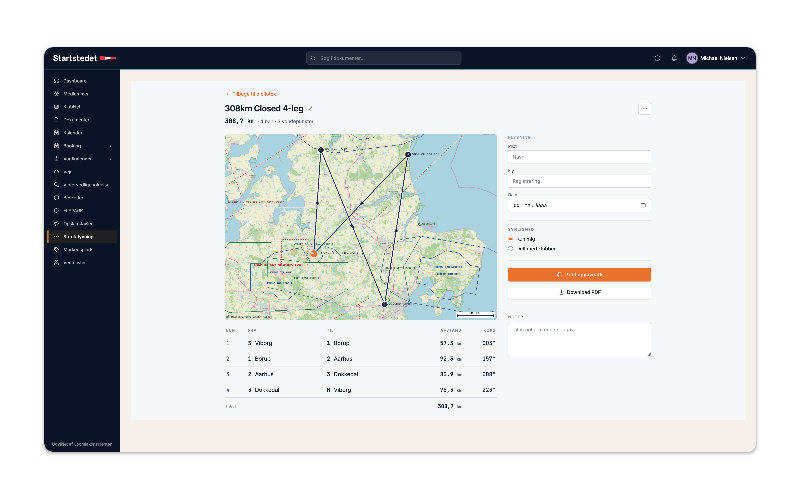The width and height of the screenshot is (800, 500).
Task: Click inside the notes text area
Action: 579,340
